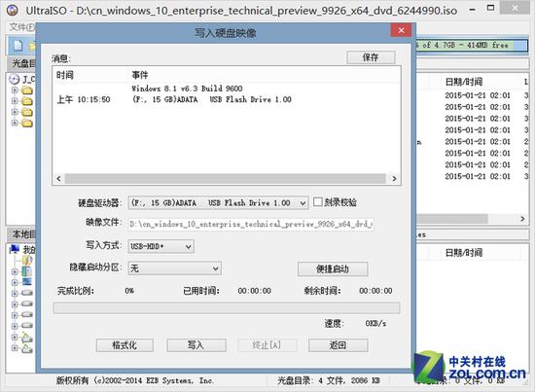535x392 pixels.
Task: Click the message list scroll left arrow
Action: click(59, 178)
